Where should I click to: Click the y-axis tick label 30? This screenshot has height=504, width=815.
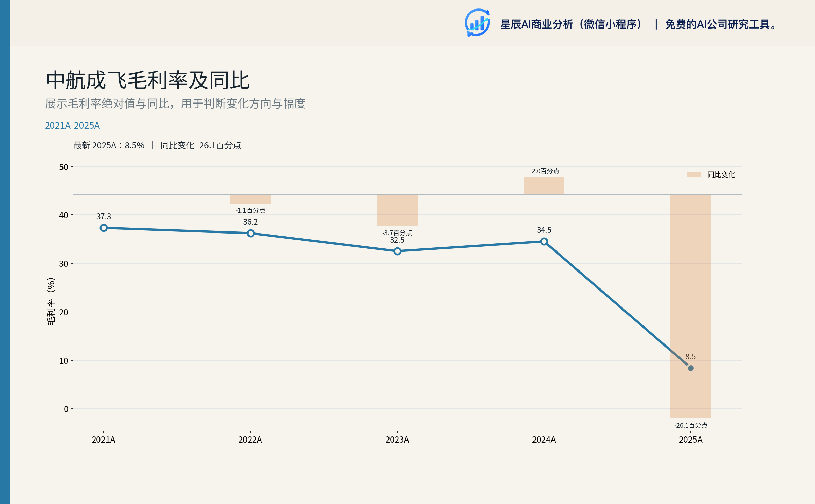[x=64, y=264]
